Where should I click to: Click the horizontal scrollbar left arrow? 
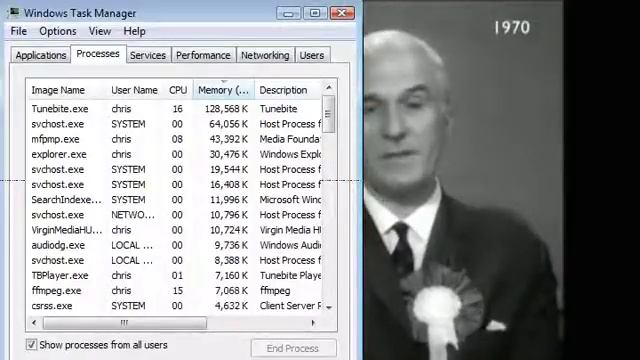pos(34,323)
